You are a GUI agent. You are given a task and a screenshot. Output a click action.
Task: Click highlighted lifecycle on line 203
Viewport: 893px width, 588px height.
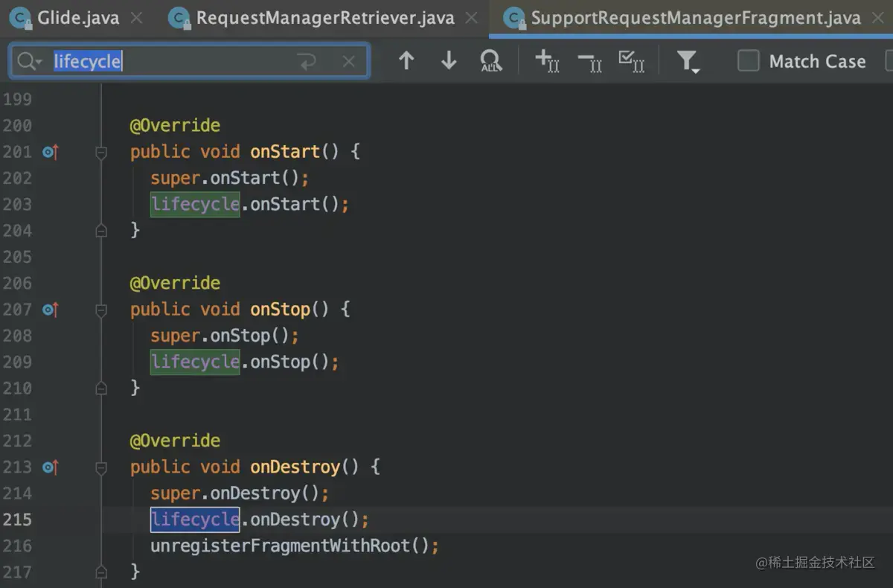195,204
